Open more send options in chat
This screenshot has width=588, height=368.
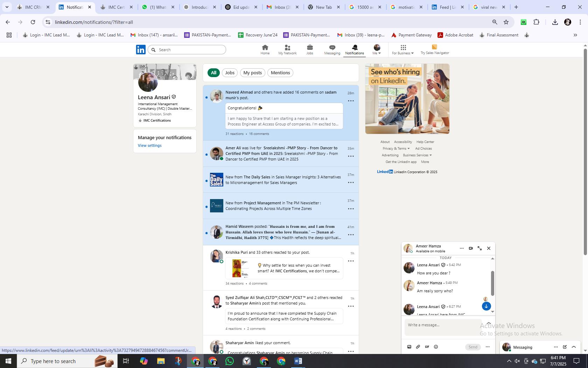488,347
